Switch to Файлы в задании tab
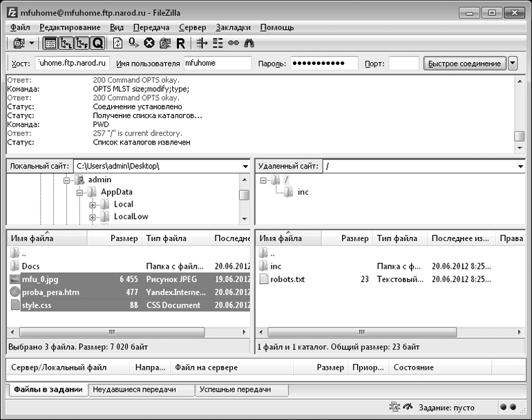Screen dimensions: 532x420 48,390
